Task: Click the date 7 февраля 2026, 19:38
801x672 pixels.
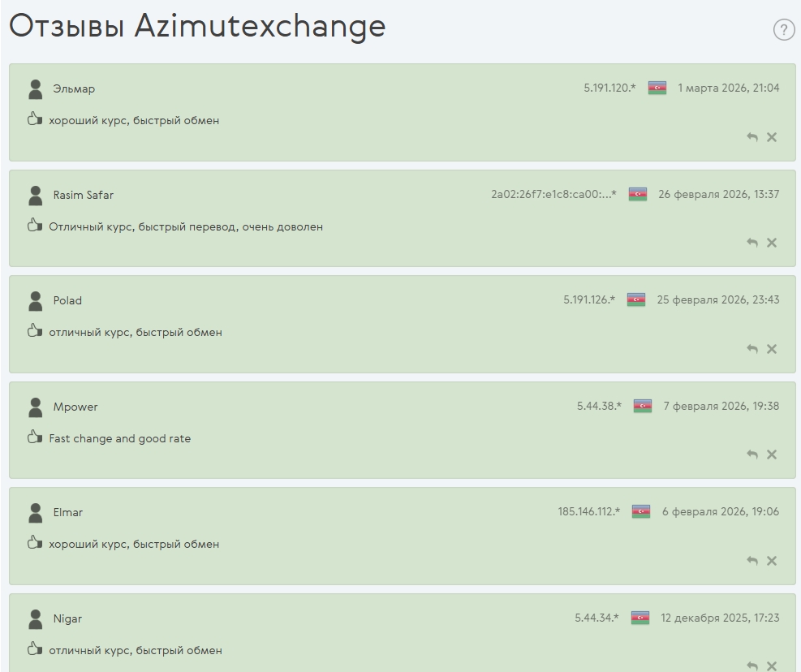Action: point(721,406)
